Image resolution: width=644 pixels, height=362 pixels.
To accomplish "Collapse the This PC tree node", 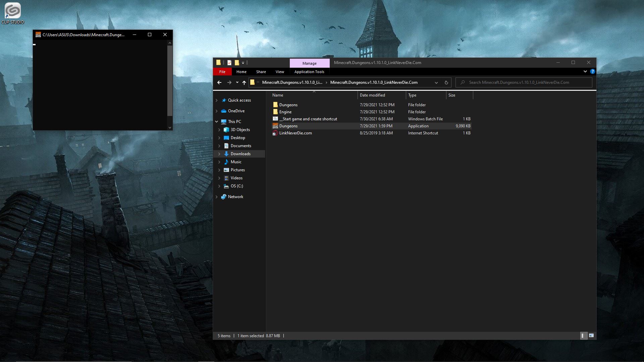I will [217, 122].
